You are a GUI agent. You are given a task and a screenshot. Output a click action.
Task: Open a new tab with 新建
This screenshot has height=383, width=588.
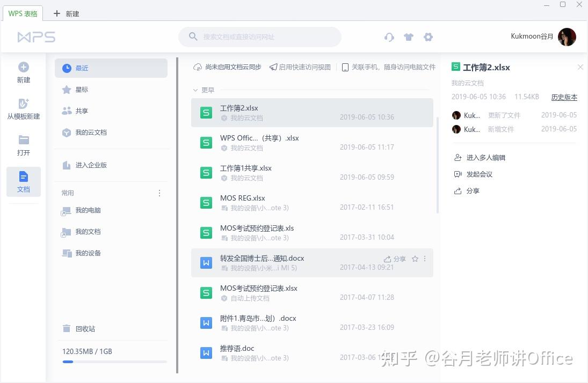pyautogui.click(x=65, y=13)
